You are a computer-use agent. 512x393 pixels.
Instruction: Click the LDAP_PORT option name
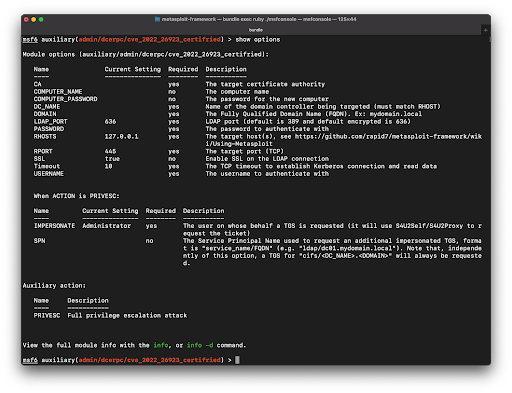pyautogui.click(x=50, y=122)
